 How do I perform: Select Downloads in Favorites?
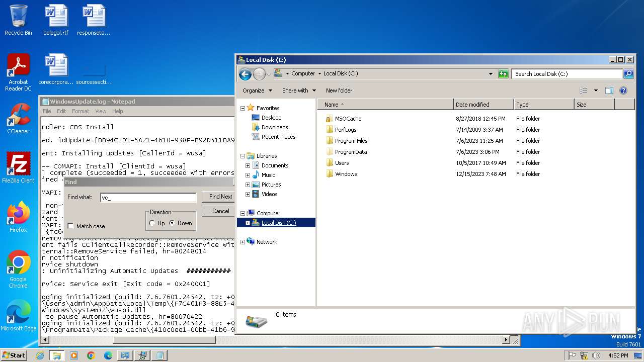click(275, 127)
